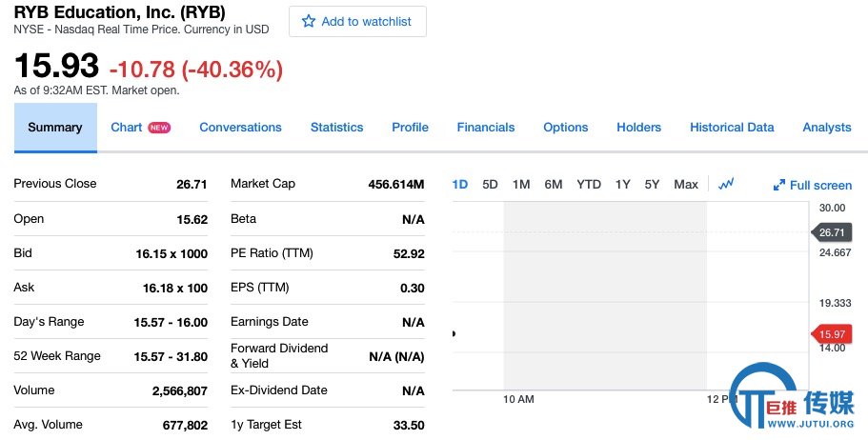Screen dimensions: 868x440
Task: Open the Historical Data tab
Action: pyautogui.click(x=731, y=128)
